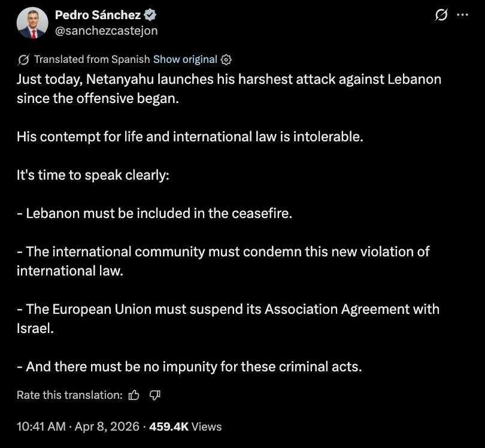Open the 459.4K Views analytics
Screen dimensions: 485x448
[x=185, y=426]
